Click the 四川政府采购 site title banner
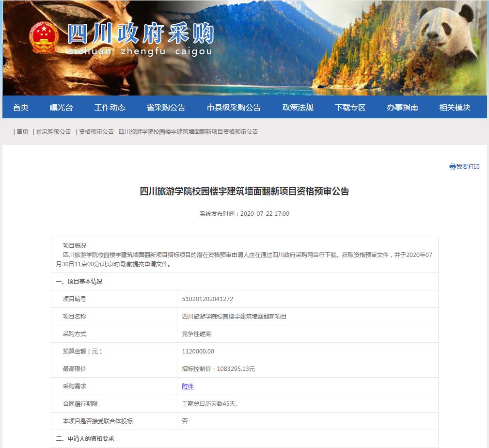489x448 pixels. coord(141,33)
